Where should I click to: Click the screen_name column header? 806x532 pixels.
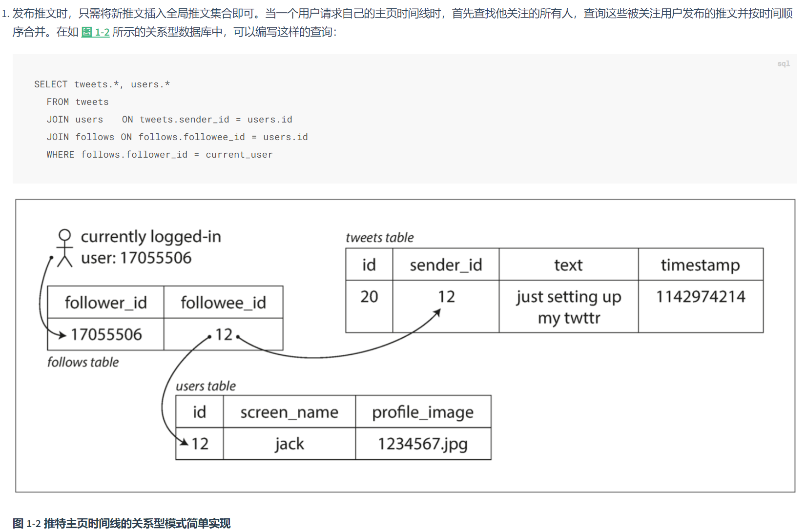(x=289, y=412)
